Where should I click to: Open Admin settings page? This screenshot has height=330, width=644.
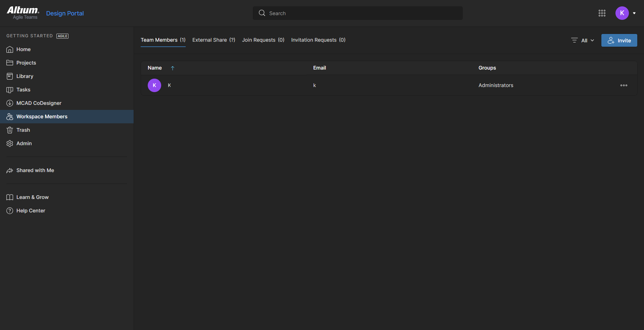(x=24, y=143)
